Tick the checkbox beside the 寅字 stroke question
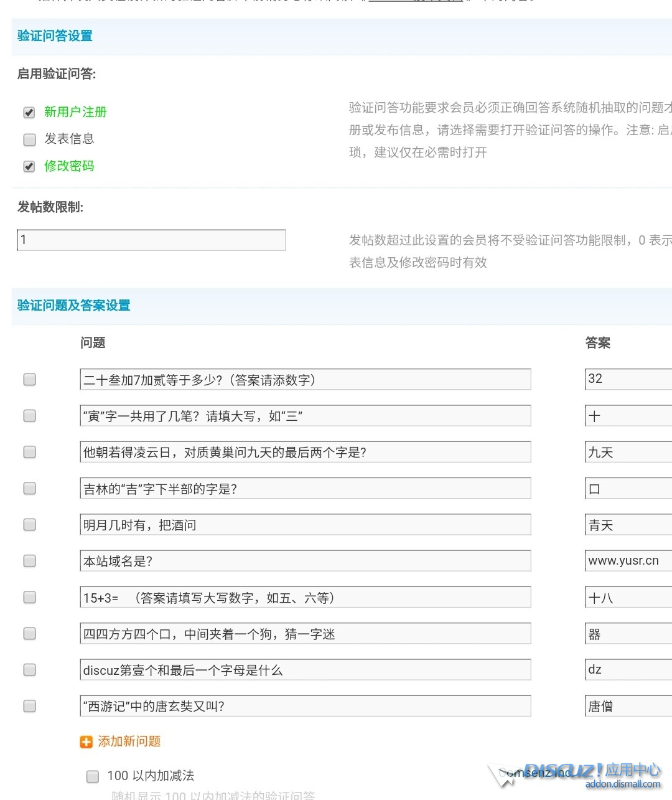The image size is (672, 800). (29, 416)
